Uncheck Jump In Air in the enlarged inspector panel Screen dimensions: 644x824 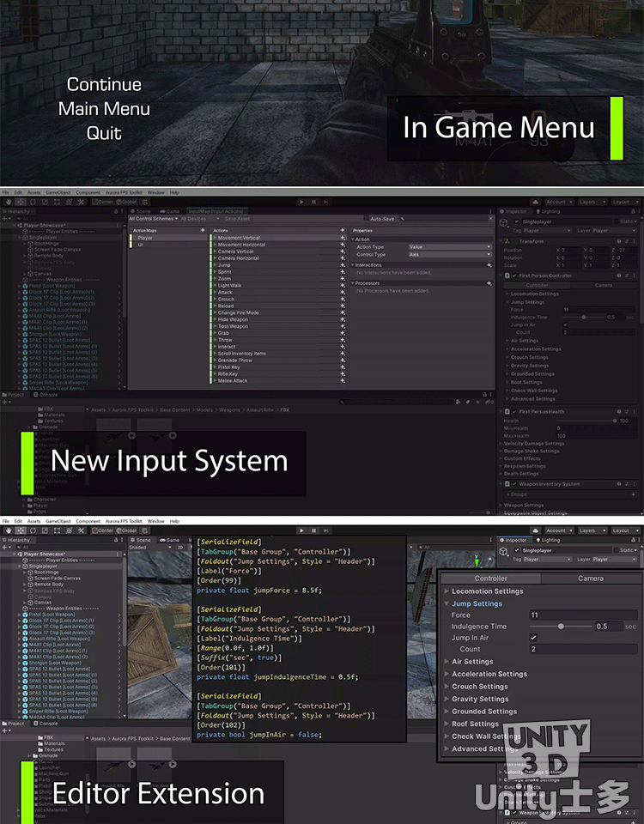point(533,638)
